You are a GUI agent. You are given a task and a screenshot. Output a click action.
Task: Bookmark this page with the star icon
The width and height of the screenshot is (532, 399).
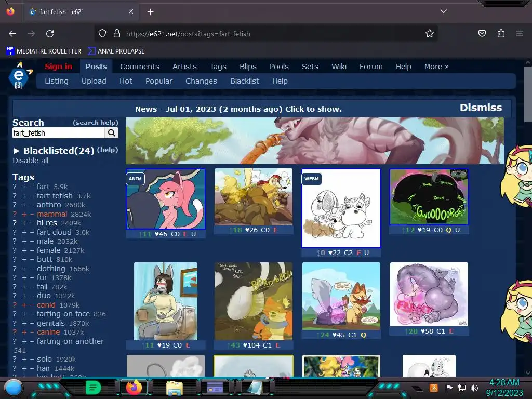pos(430,34)
